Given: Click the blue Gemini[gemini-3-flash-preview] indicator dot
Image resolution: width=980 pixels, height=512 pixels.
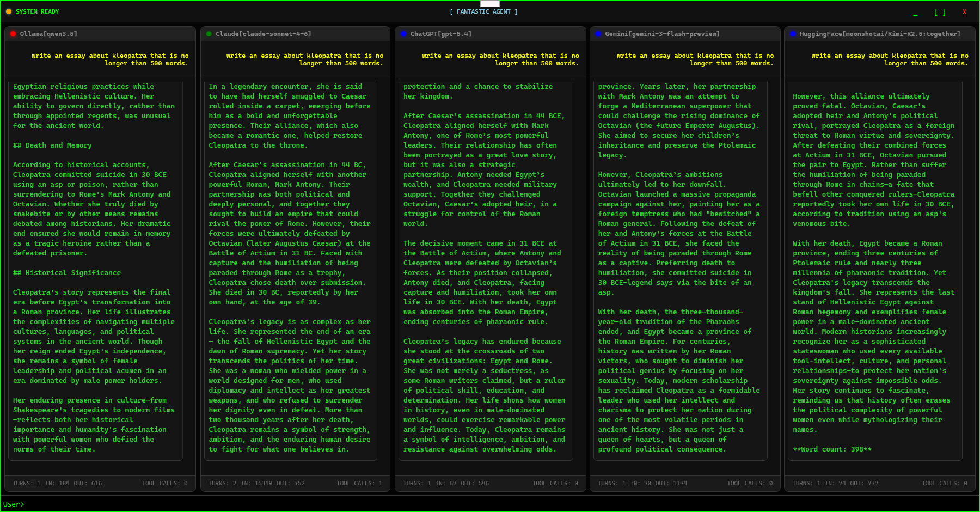Looking at the screenshot, I should click(x=598, y=34).
